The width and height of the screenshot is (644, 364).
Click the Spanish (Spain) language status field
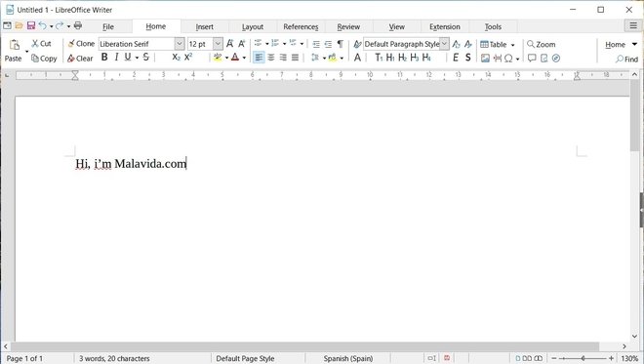(x=348, y=359)
